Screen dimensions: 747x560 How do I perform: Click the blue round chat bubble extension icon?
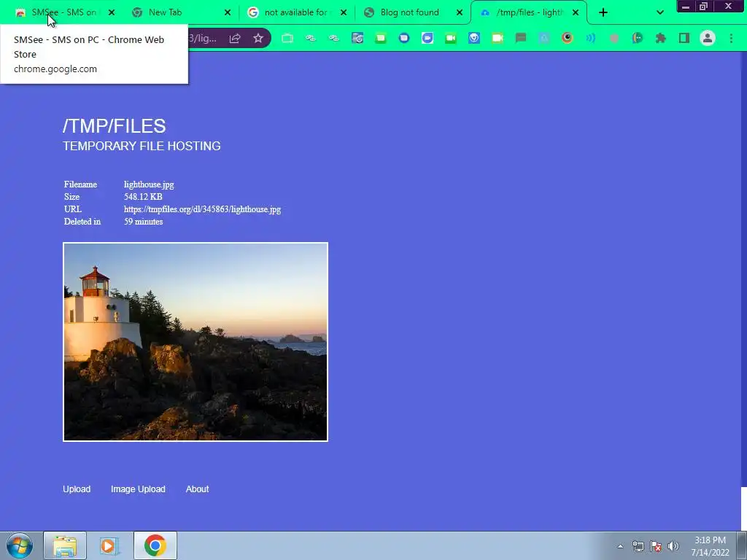[404, 38]
